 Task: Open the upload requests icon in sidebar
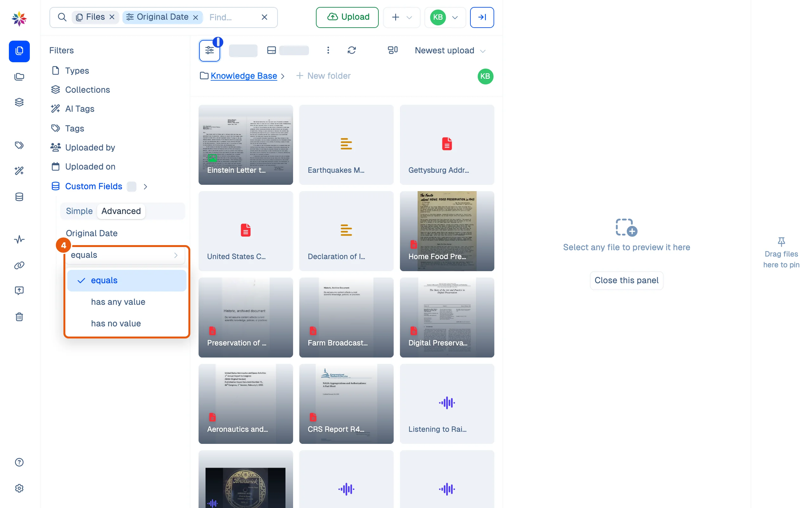tap(19, 291)
